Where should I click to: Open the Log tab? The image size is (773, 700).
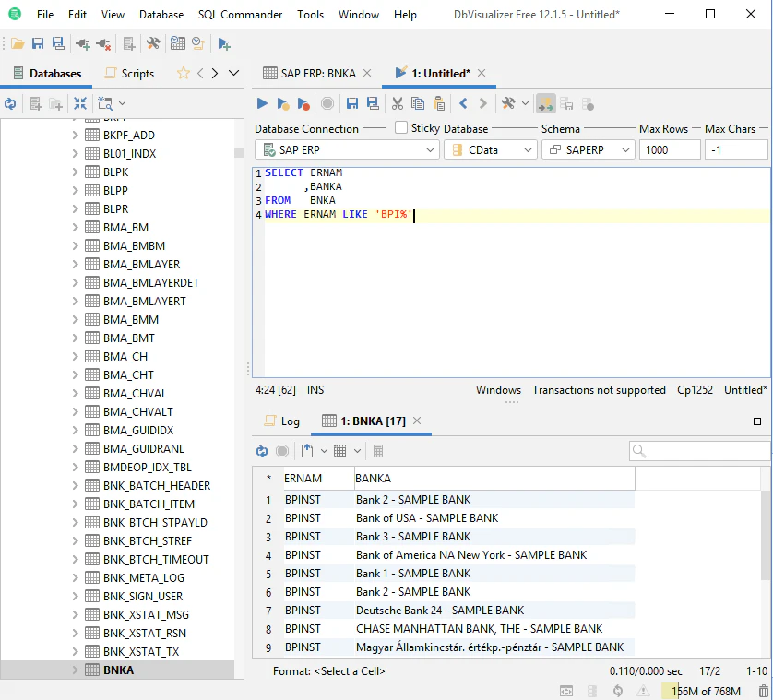point(282,421)
